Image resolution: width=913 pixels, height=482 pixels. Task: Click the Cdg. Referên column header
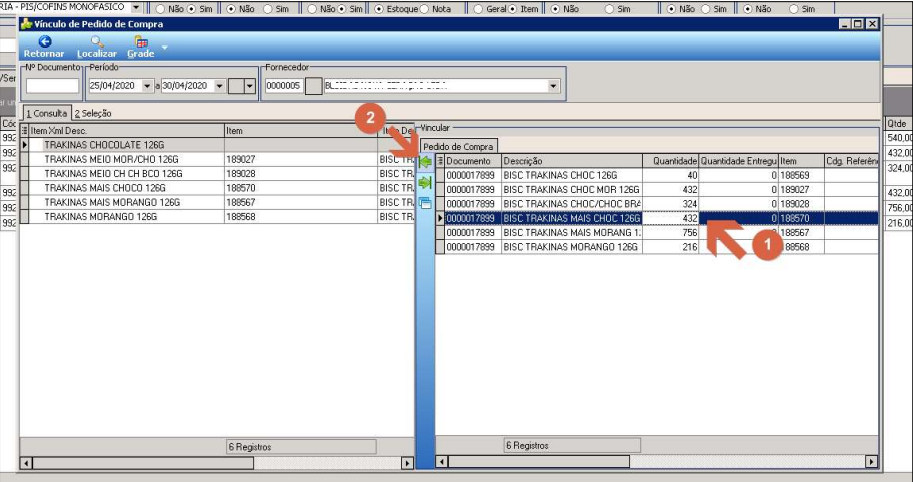[851, 161]
